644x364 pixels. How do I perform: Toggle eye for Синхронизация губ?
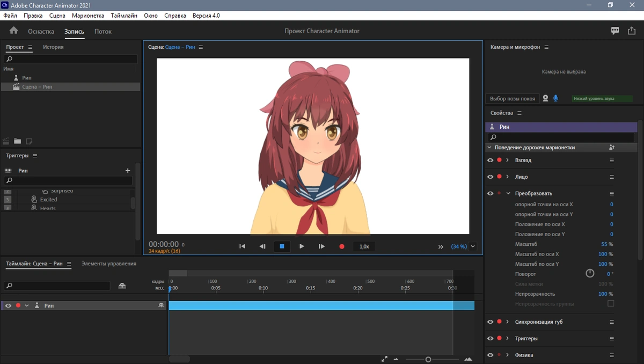(x=490, y=322)
